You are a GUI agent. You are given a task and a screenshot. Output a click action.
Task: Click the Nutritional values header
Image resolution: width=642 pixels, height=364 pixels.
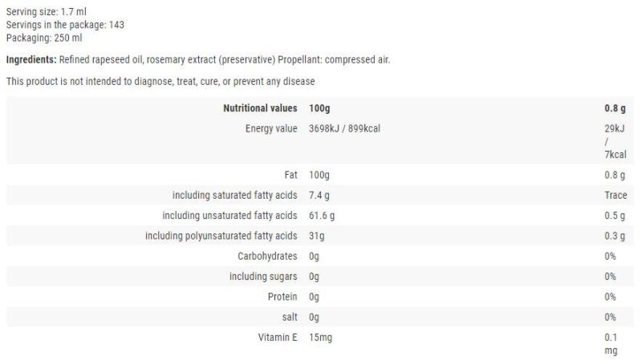click(x=260, y=108)
